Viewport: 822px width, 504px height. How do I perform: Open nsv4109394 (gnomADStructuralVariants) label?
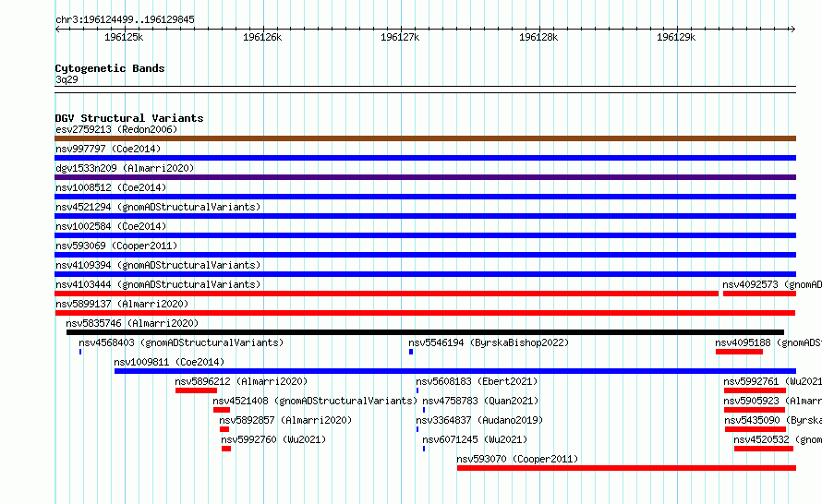(158, 265)
